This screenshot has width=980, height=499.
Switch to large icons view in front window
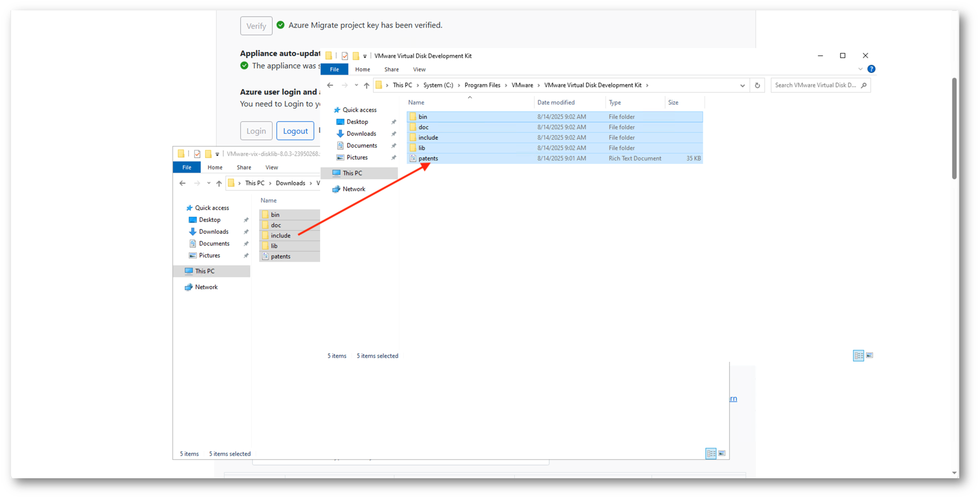[870, 355]
